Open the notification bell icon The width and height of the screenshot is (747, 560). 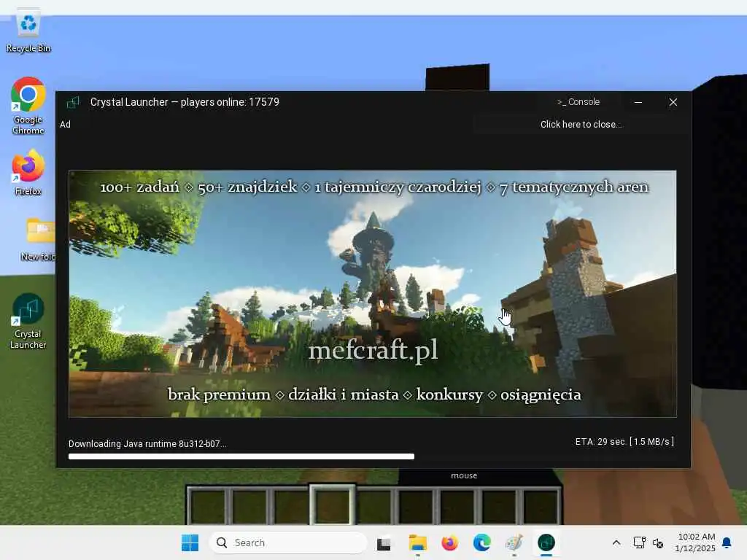pyautogui.click(x=727, y=542)
